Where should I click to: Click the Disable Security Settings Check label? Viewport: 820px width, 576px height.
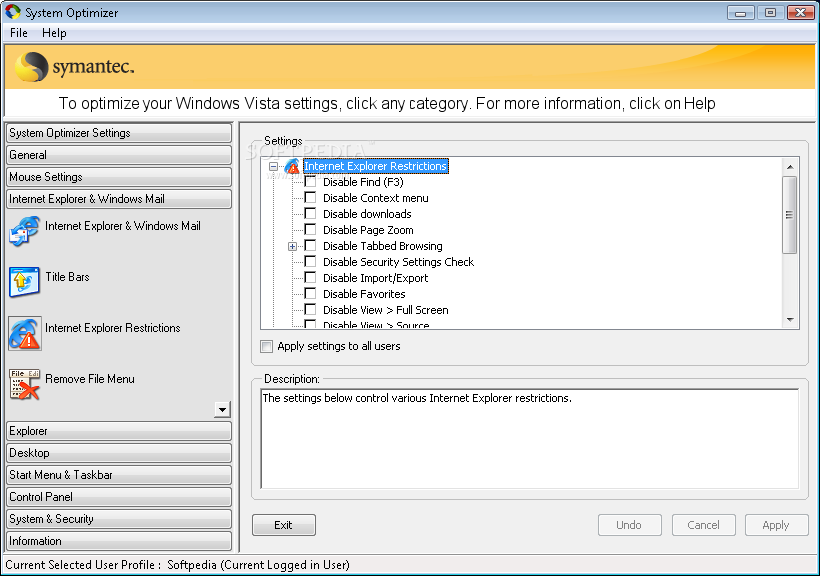tap(398, 262)
